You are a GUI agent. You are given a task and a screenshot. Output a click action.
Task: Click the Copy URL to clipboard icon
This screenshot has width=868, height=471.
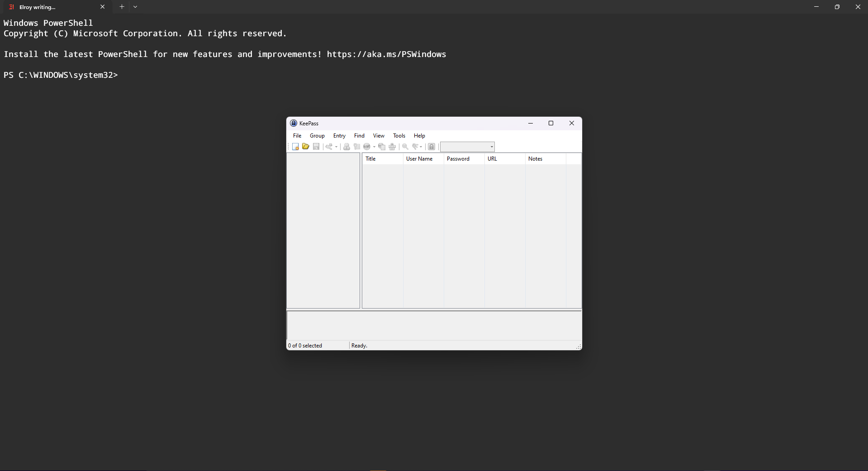[382, 147]
